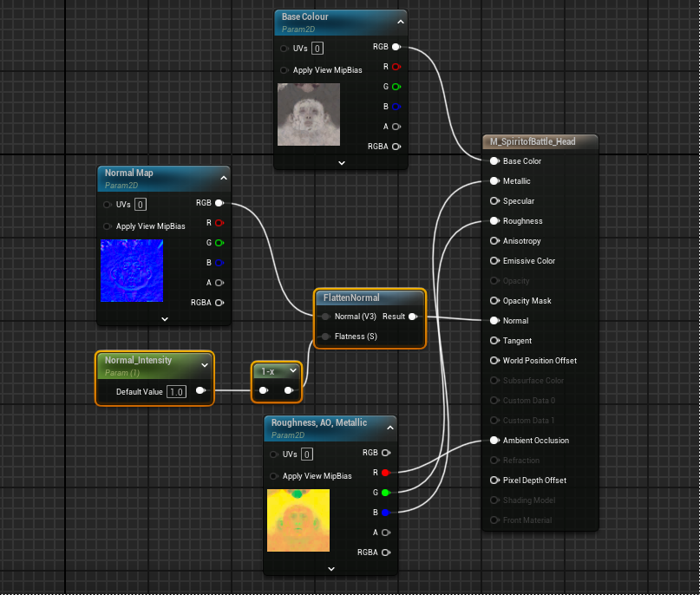Select Roughness, AO, Metallic texture thumbnail

point(298,520)
